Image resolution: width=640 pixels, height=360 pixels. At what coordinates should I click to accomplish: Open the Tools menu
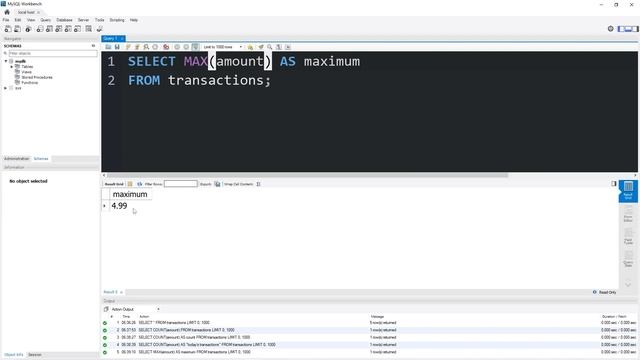(x=100, y=20)
